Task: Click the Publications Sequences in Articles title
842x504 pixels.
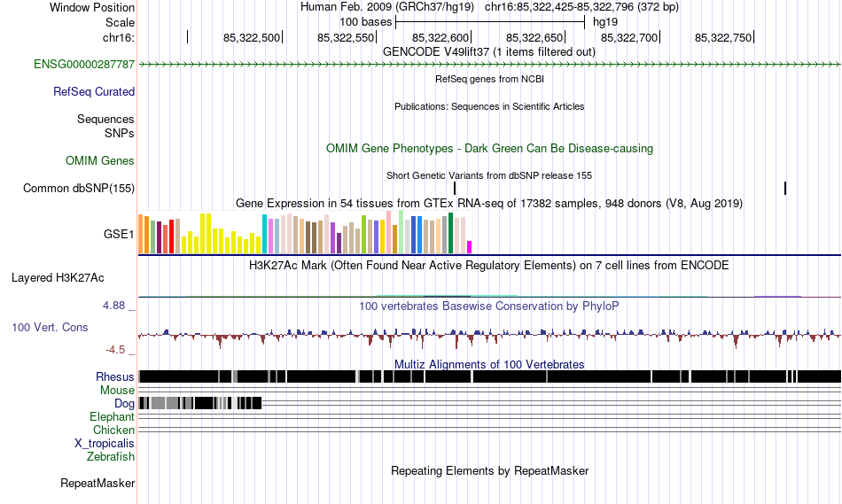Action: (489, 106)
